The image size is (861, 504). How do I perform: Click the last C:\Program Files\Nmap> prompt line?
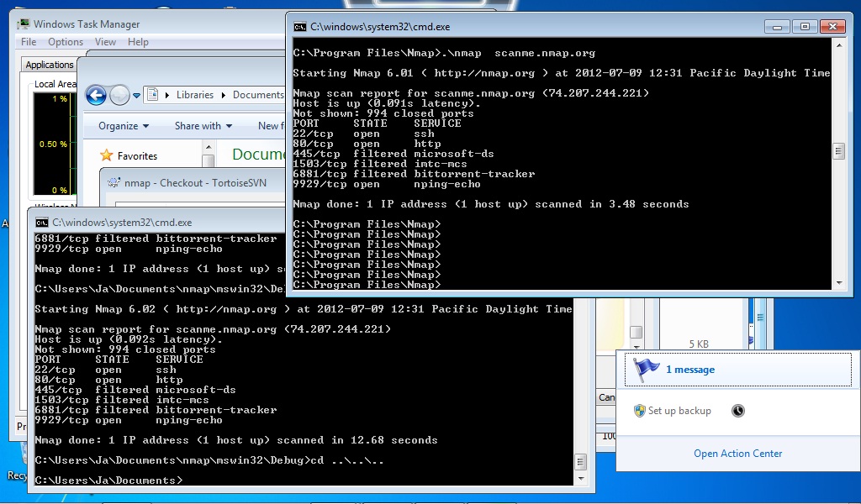click(367, 285)
